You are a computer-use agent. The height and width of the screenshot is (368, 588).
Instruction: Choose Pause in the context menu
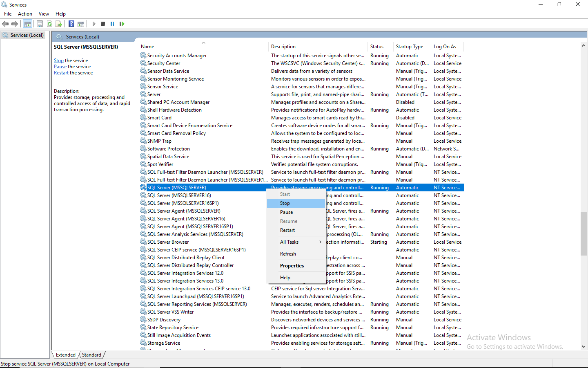[296, 212]
